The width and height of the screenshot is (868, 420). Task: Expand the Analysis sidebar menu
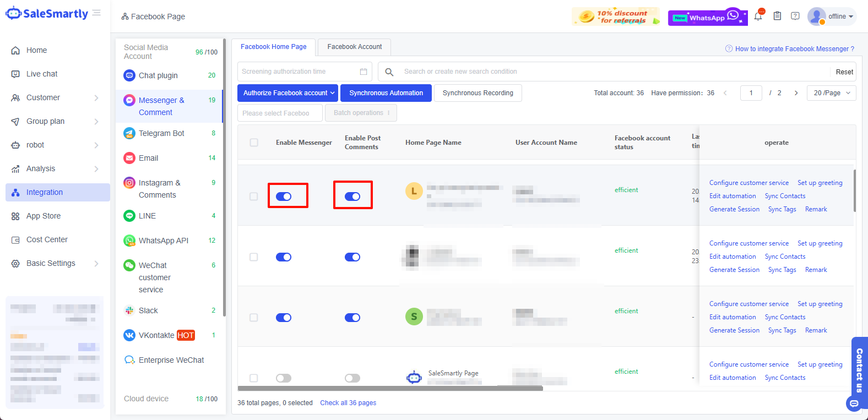click(x=96, y=168)
